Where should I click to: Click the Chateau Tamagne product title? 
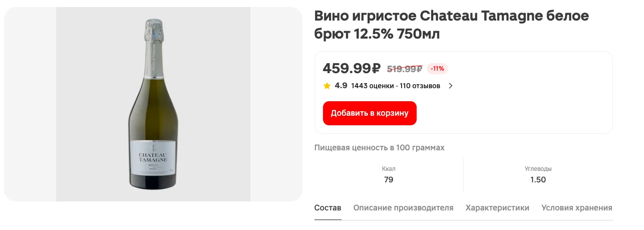tap(451, 25)
